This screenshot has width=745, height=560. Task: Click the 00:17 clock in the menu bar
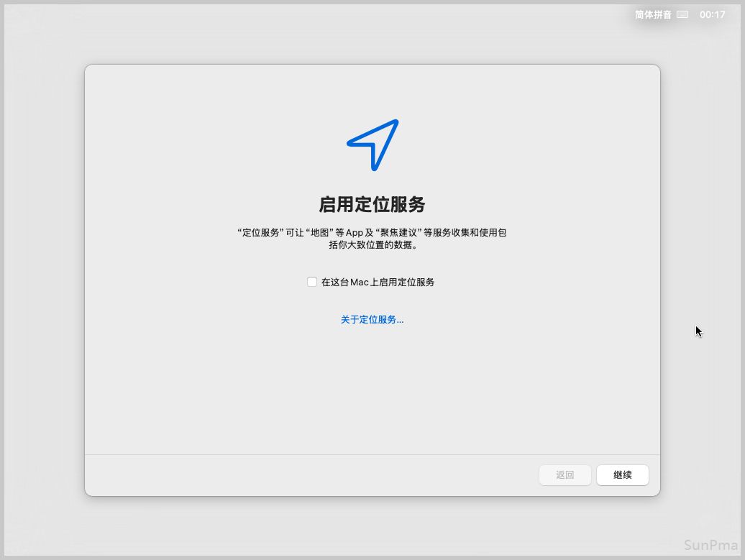(x=712, y=14)
